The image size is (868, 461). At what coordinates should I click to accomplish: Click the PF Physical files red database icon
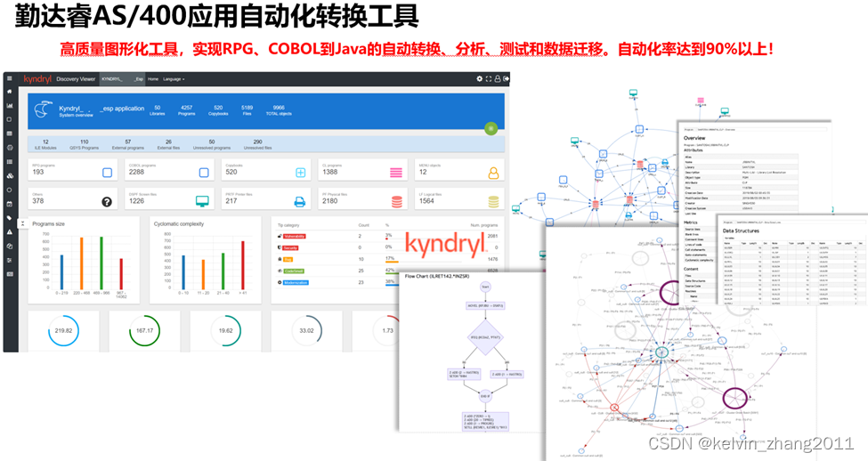(397, 202)
